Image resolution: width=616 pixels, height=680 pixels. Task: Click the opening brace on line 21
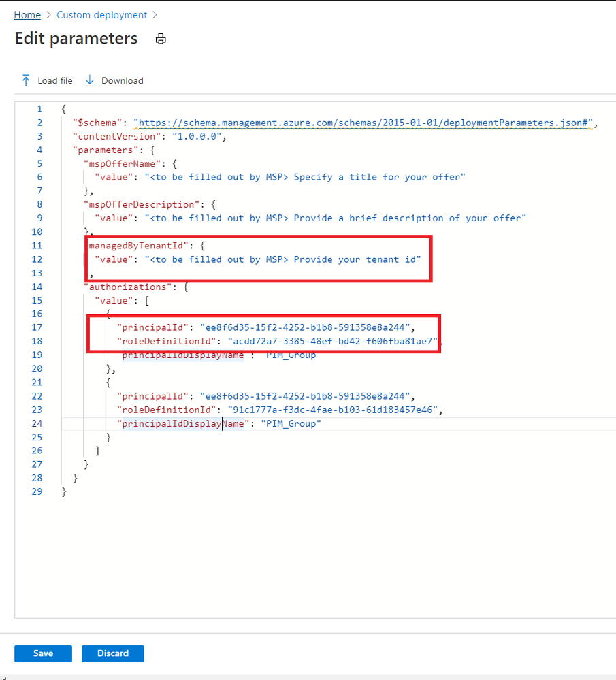click(108, 383)
